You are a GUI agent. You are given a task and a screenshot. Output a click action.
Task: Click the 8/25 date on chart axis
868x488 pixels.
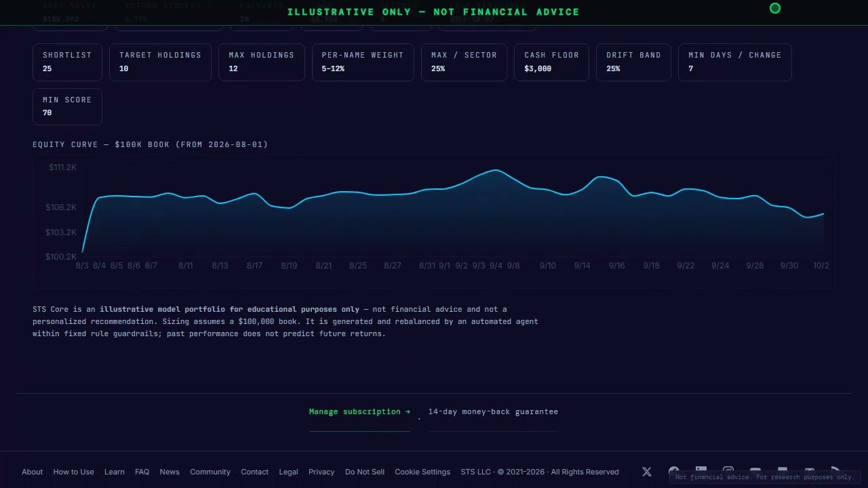358,266
